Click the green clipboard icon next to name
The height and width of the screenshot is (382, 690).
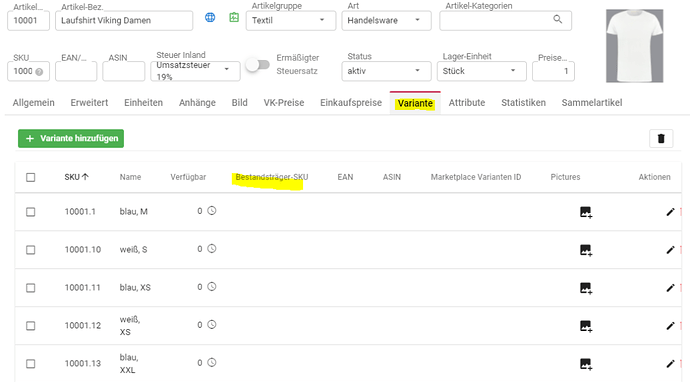234,18
